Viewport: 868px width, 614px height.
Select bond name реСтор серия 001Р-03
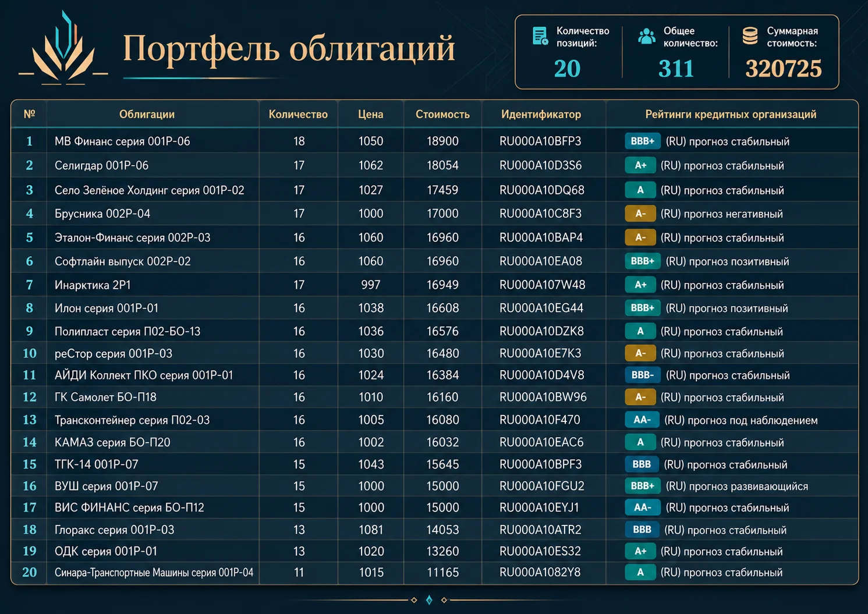pos(114,353)
